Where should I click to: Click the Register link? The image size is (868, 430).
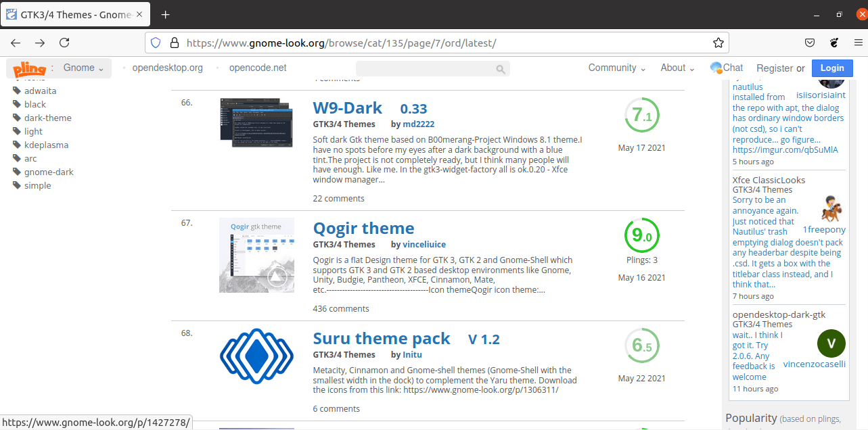coord(775,68)
